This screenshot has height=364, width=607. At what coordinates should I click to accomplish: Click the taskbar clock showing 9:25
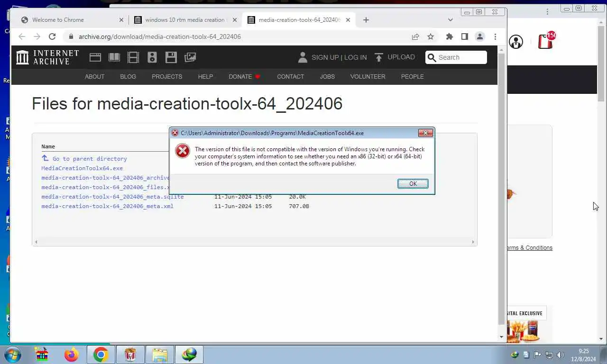tap(583, 355)
